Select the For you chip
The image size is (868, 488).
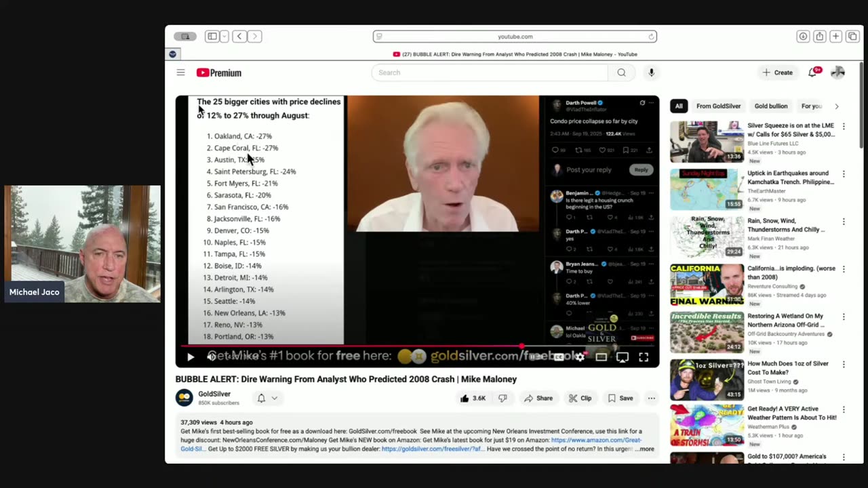812,106
